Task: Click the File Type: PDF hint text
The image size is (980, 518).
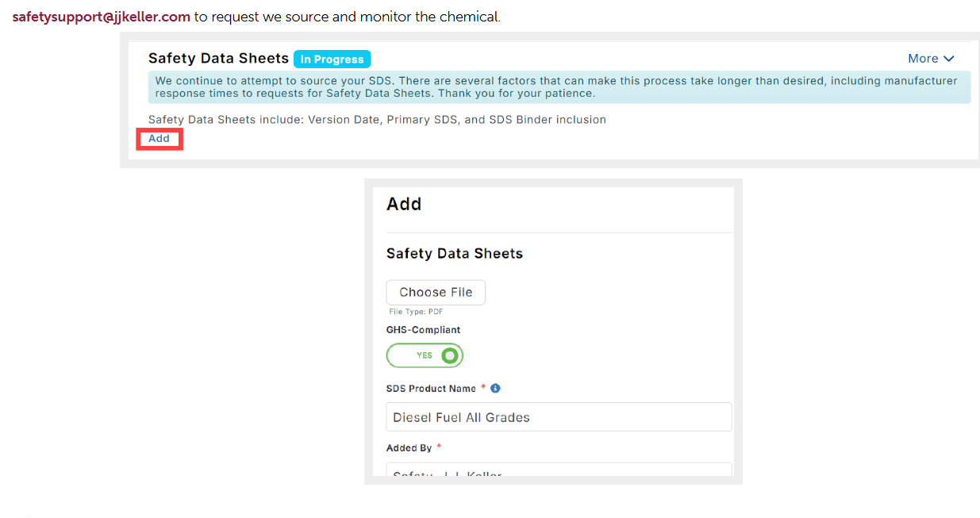Action: (x=416, y=312)
